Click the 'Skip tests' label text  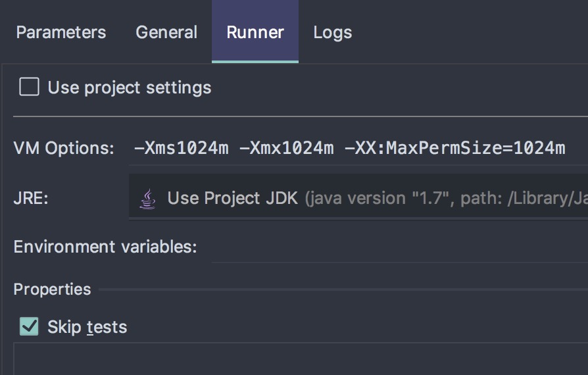coord(87,327)
